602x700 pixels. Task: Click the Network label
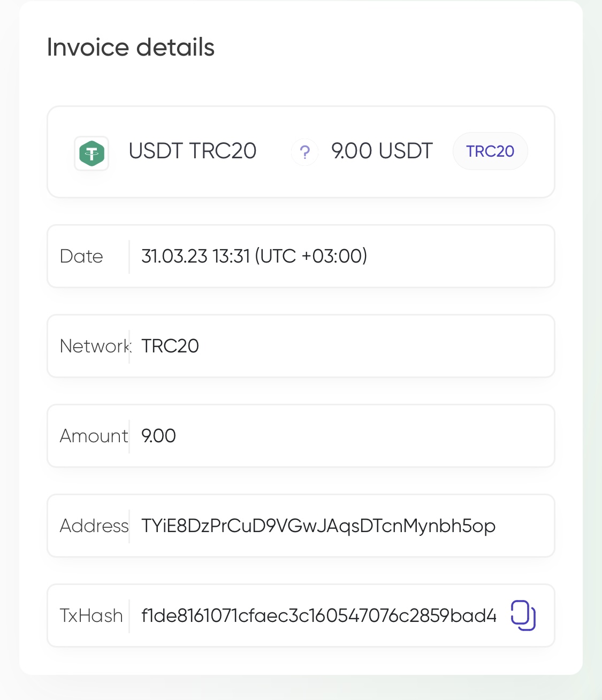click(95, 346)
